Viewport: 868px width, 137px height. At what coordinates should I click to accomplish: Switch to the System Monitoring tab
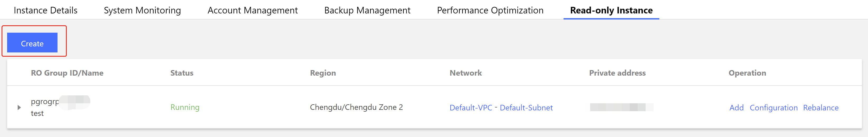[x=142, y=11]
